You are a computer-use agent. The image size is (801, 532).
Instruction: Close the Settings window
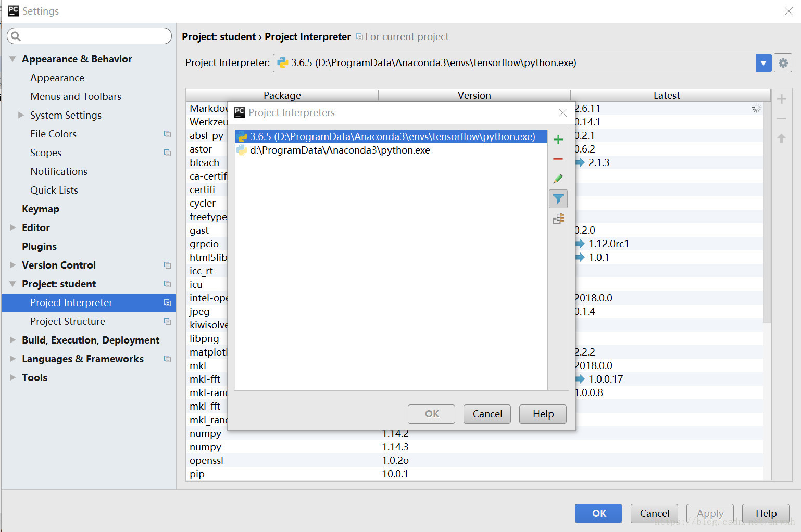pyautogui.click(x=789, y=11)
